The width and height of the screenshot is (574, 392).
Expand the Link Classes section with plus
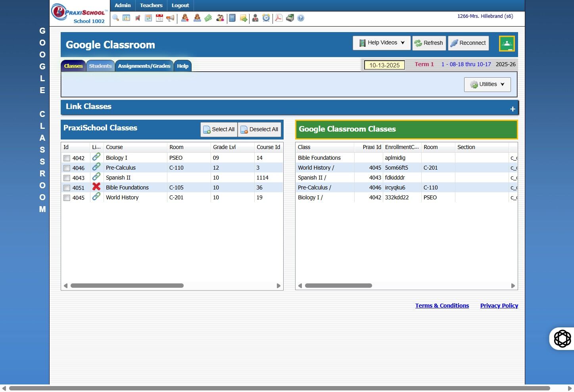pos(513,109)
